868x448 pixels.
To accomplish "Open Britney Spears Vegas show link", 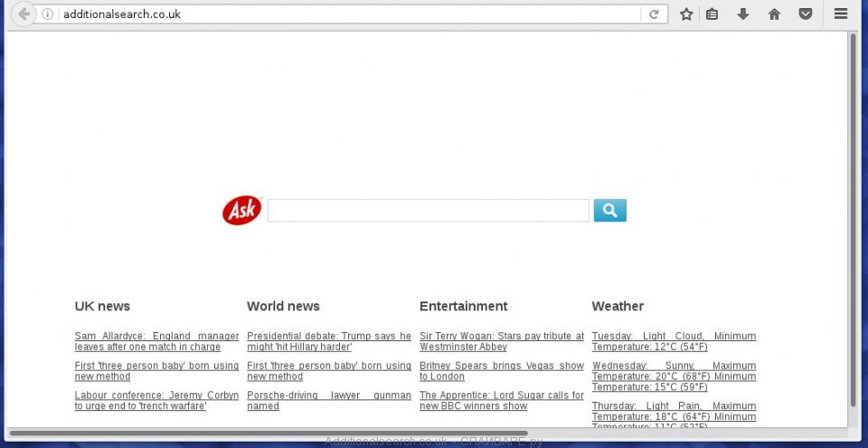I will (501, 371).
